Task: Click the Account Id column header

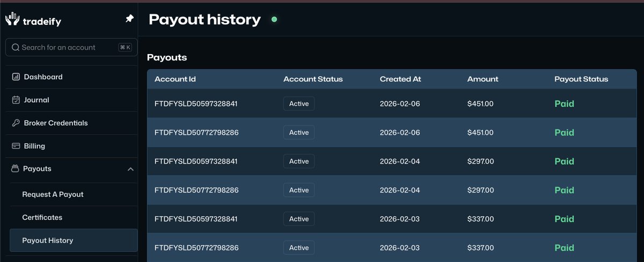Action: click(x=175, y=79)
